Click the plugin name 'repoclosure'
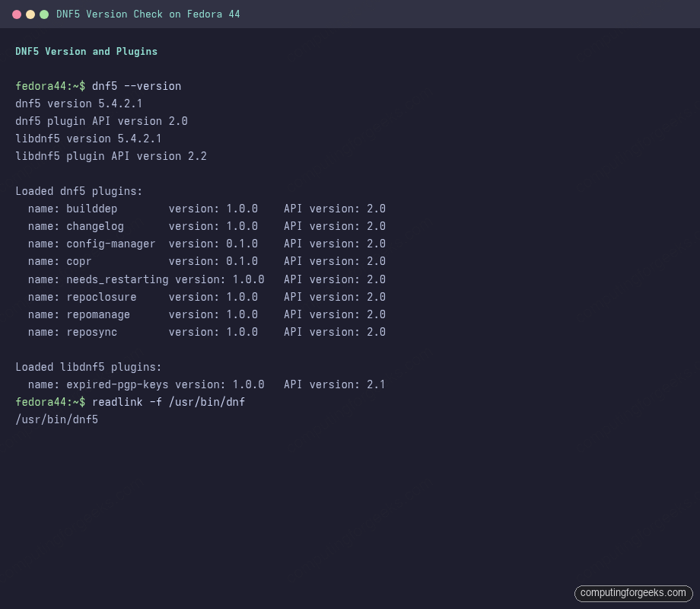Screen dimensions: 700x609 101,297
